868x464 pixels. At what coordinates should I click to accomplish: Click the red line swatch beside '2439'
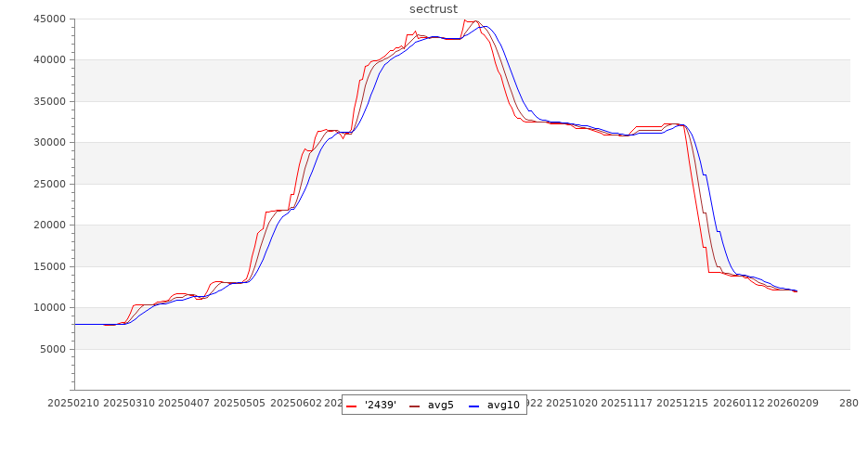352,406
